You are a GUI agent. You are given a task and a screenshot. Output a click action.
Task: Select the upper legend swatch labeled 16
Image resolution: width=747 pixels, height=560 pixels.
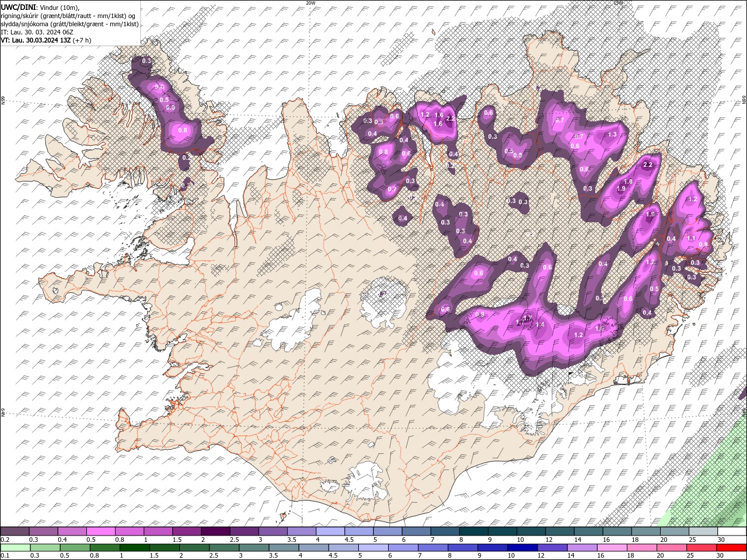point(617,531)
